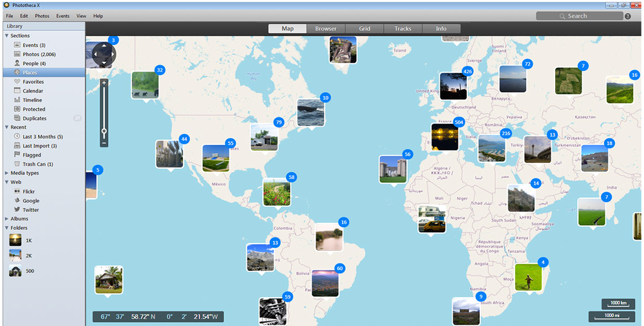Open the Photos menu
Image resolution: width=644 pixels, height=326 pixels.
click(42, 16)
